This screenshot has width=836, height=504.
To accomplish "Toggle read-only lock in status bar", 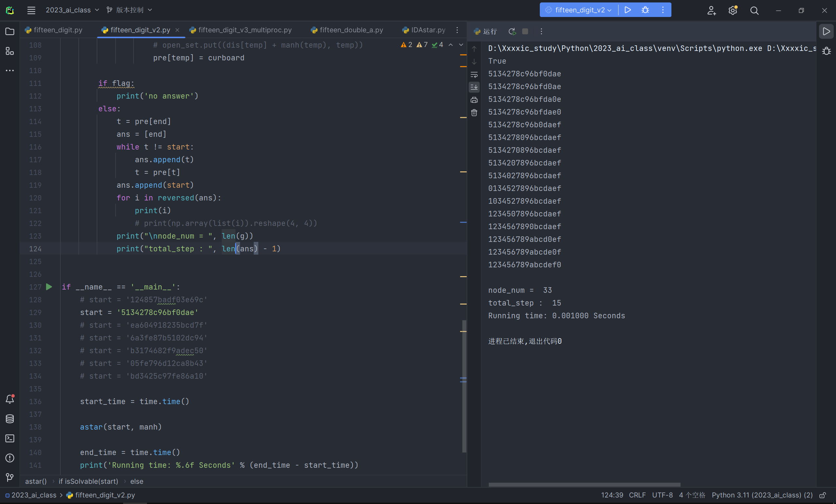I will (822, 495).
